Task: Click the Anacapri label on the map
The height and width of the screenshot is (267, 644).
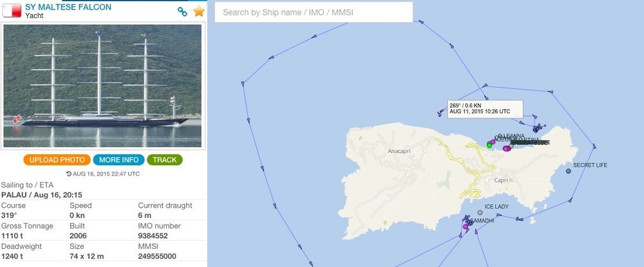Action: click(x=399, y=151)
